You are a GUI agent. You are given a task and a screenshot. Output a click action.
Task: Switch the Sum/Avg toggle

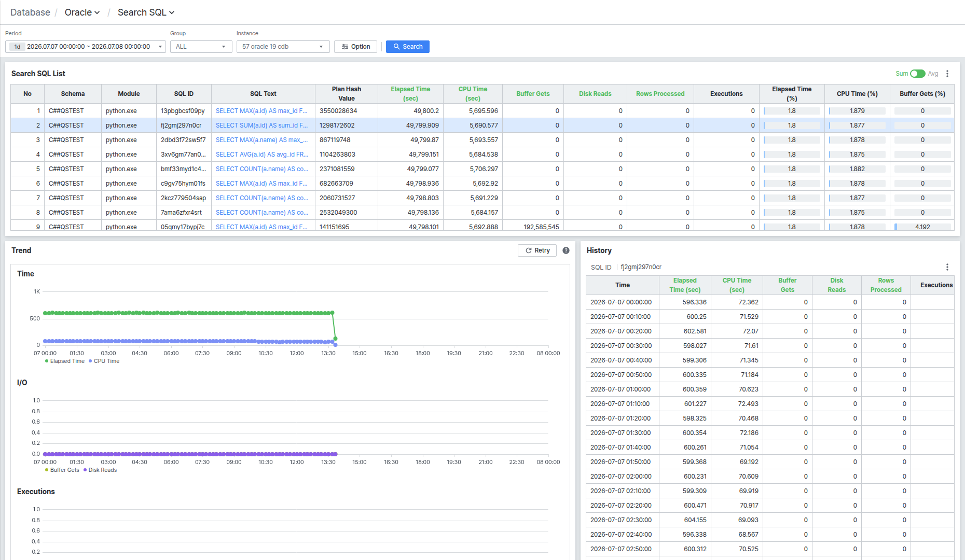917,74
